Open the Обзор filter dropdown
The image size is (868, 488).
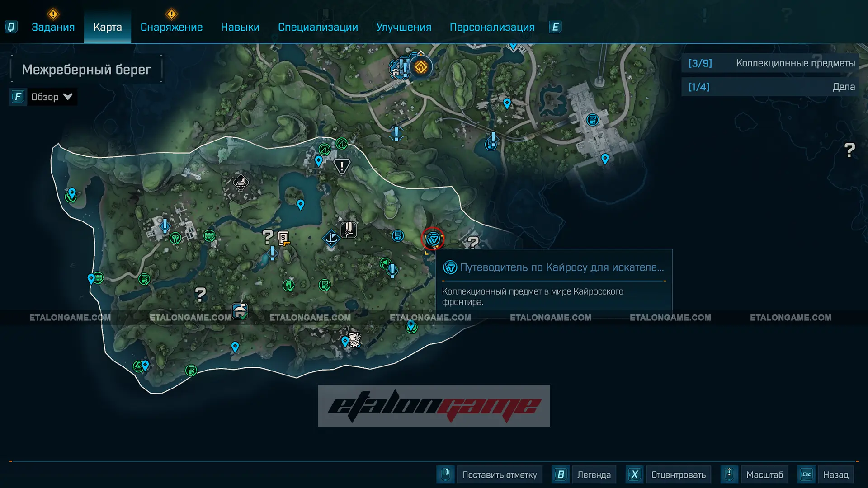tap(51, 97)
